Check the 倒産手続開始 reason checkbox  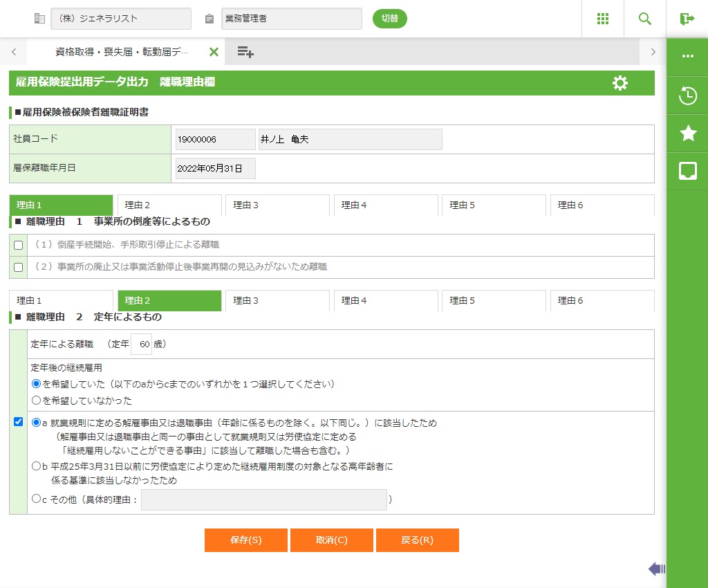(x=19, y=245)
